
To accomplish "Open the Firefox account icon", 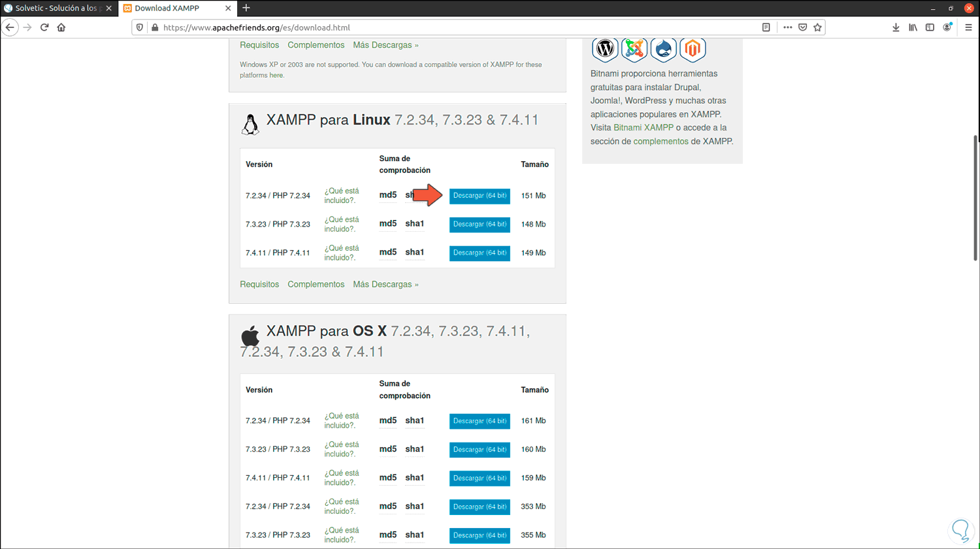I will click(x=947, y=27).
